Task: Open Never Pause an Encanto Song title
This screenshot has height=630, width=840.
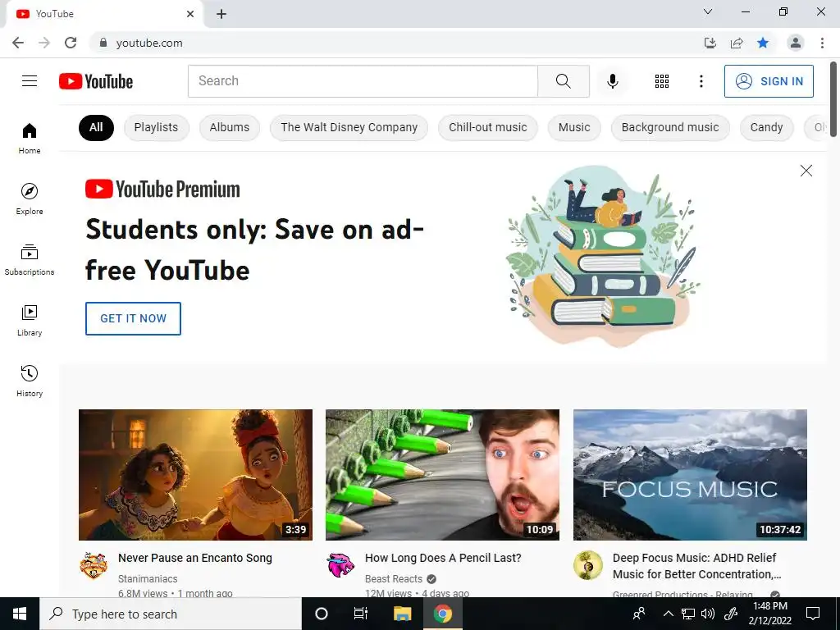Action: click(195, 558)
